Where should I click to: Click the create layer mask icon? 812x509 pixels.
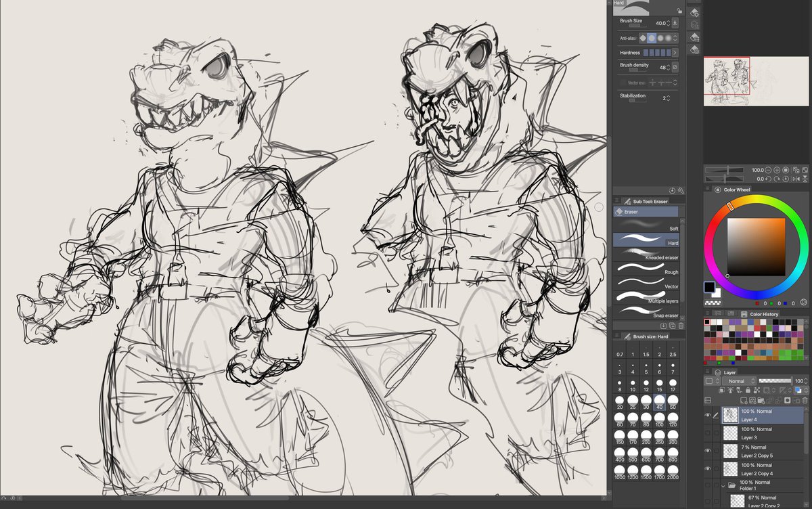pyautogui.click(x=786, y=401)
